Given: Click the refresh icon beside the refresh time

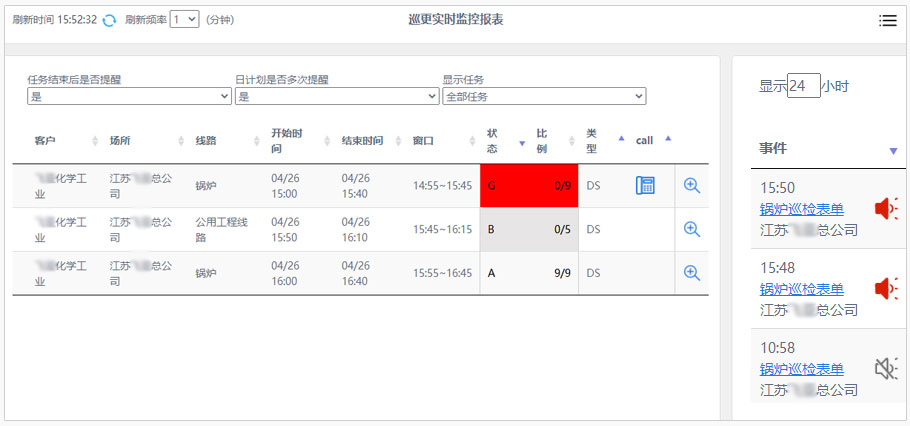Looking at the screenshot, I should coord(109,20).
